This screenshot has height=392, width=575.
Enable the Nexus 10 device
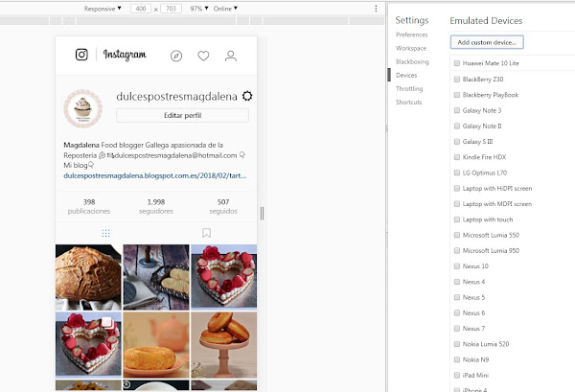click(457, 266)
